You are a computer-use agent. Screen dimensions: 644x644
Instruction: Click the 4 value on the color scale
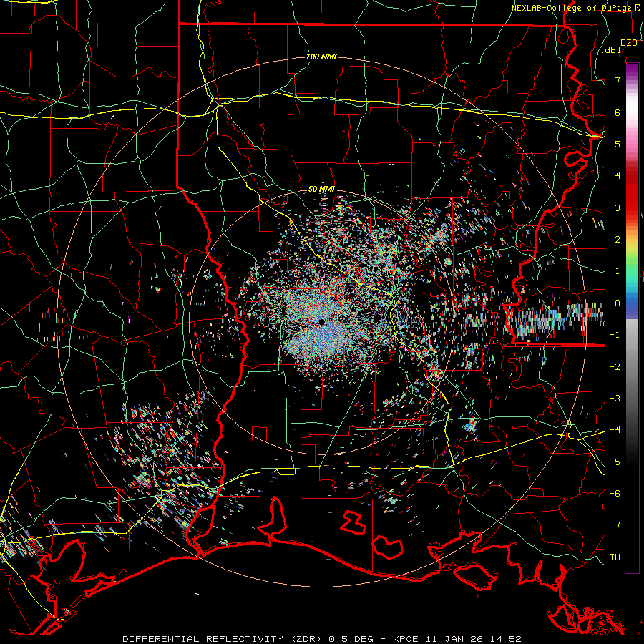click(618, 176)
